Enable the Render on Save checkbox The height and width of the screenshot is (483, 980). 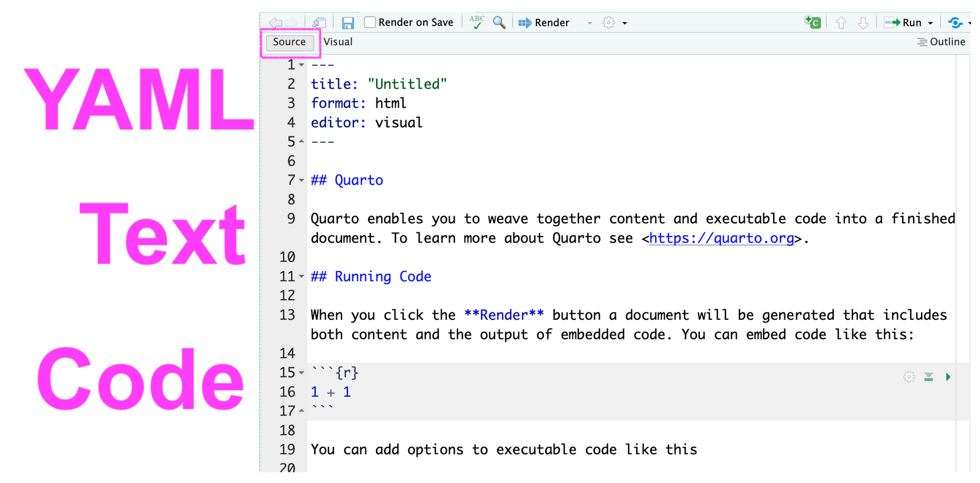[x=370, y=22]
